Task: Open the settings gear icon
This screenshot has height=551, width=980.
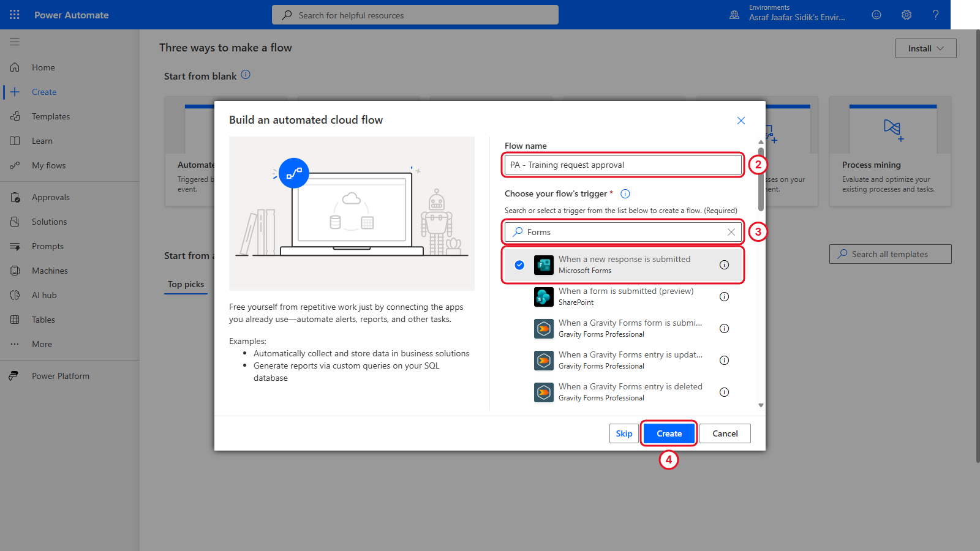Action: 907,15
